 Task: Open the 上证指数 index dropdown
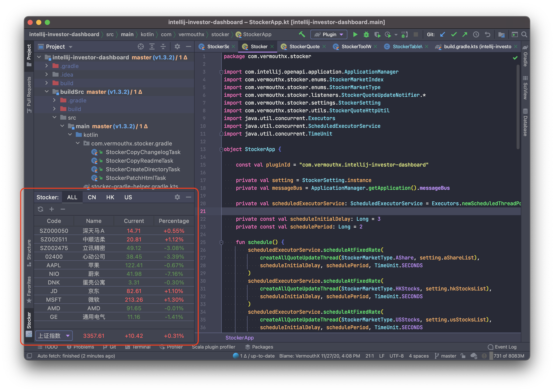tap(54, 335)
